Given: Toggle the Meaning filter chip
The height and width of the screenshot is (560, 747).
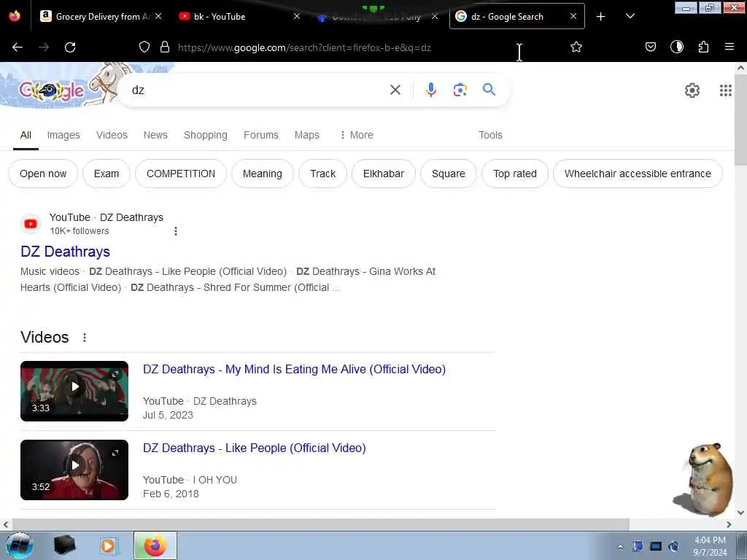Looking at the screenshot, I should (x=263, y=174).
